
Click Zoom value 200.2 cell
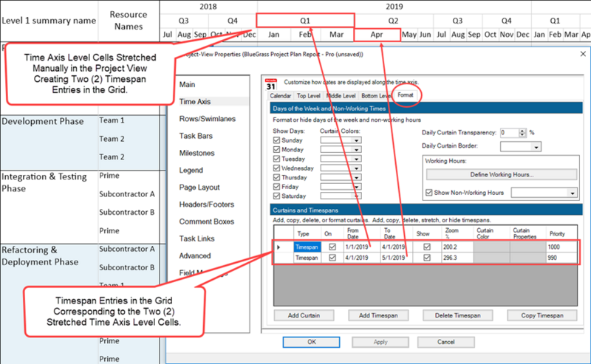[457, 247]
